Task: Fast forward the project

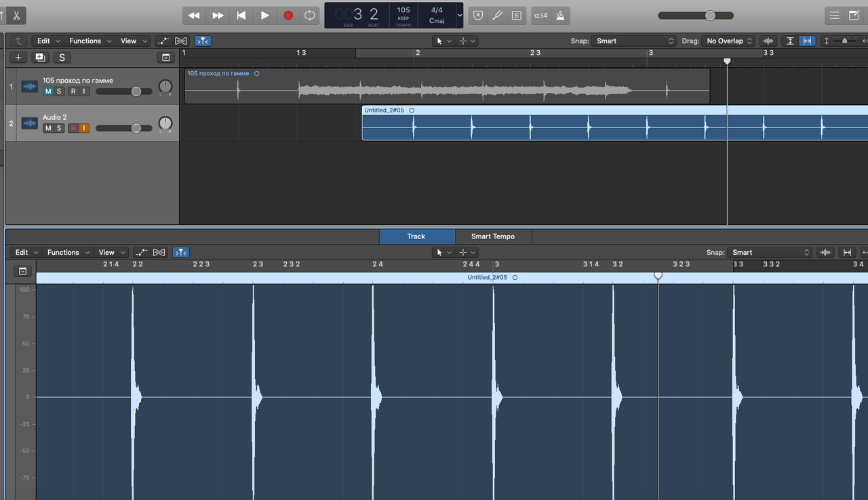Action: coord(218,15)
